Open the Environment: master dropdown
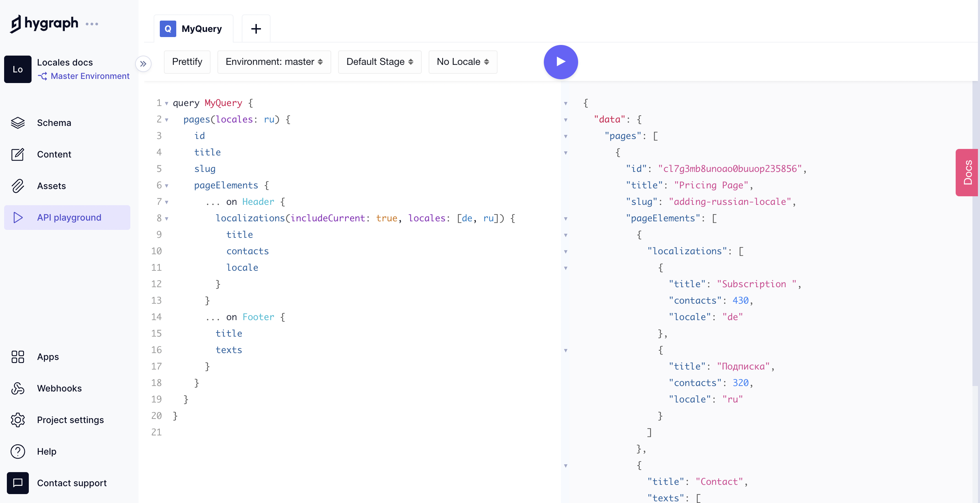The image size is (980, 503). pyautogui.click(x=274, y=62)
